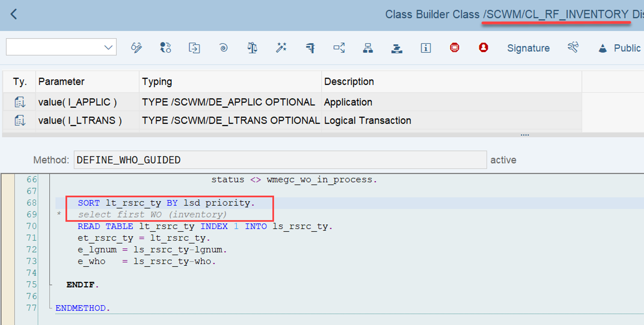Click the SORT lt_rsrc_ty BY lsd priority line
The height and width of the screenshot is (325, 644).
[166, 203]
